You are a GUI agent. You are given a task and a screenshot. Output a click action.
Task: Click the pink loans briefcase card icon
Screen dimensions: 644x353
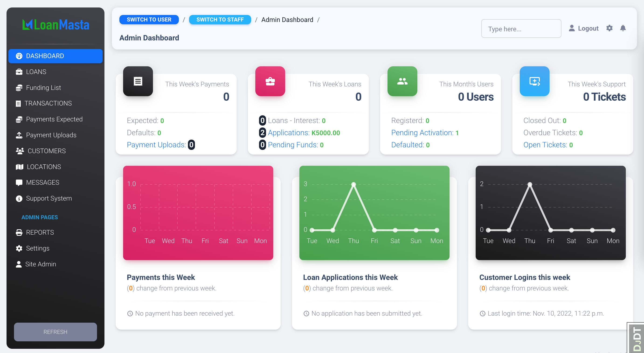click(x=270, y=81)
